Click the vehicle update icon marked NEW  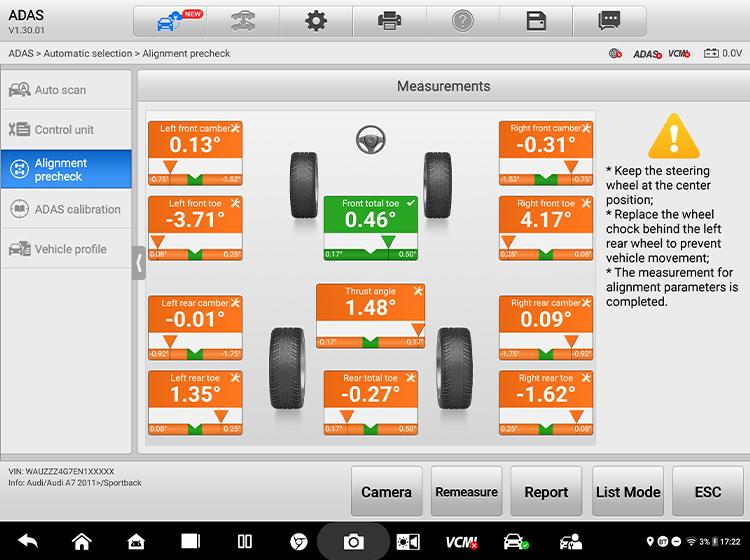tap(170, 21)
